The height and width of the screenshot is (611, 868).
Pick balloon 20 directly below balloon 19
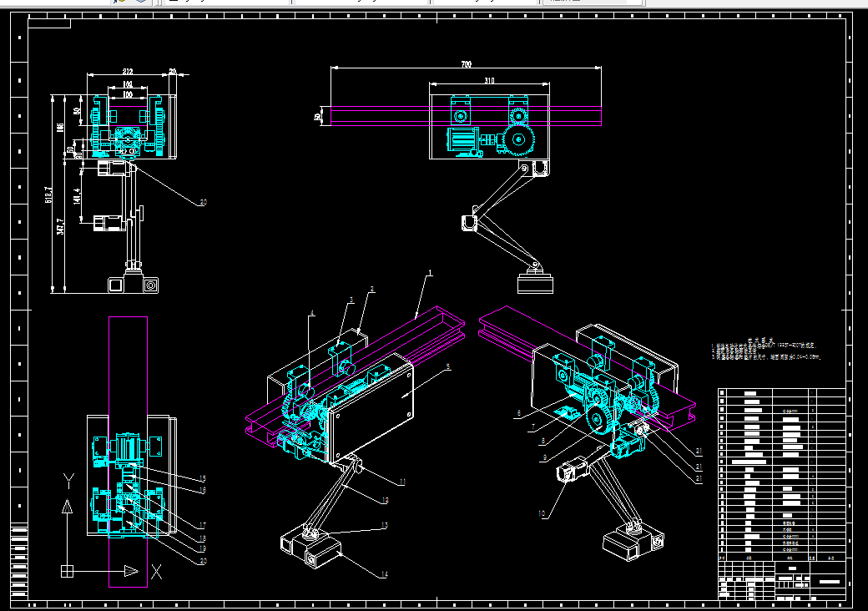coord(203,561)
